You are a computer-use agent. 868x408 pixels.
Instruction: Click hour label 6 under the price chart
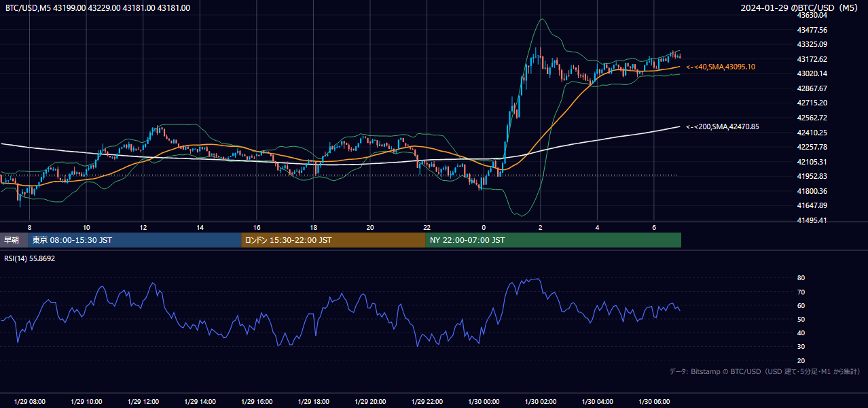pos(654,227)
